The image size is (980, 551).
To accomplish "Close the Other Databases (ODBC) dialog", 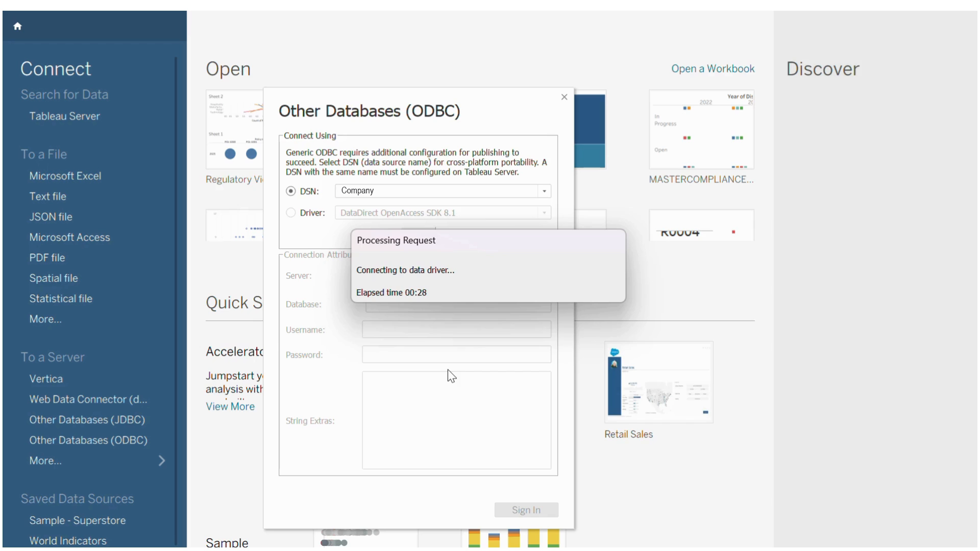I will pyautogui.click(x=564, y=97).
